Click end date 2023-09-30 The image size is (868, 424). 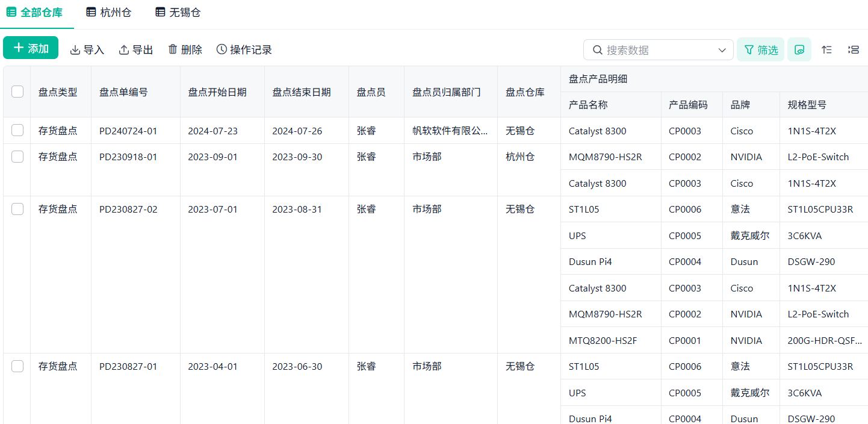297,157
